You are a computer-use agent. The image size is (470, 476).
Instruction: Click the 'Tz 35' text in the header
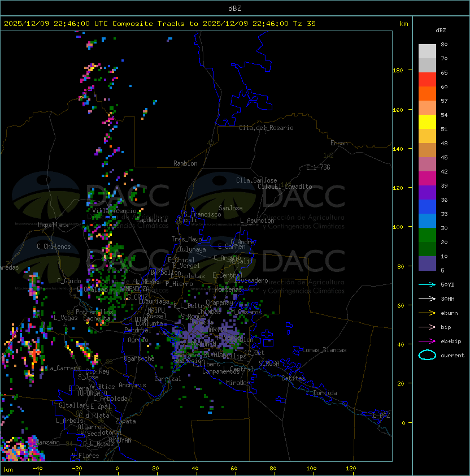pos(304,24)
